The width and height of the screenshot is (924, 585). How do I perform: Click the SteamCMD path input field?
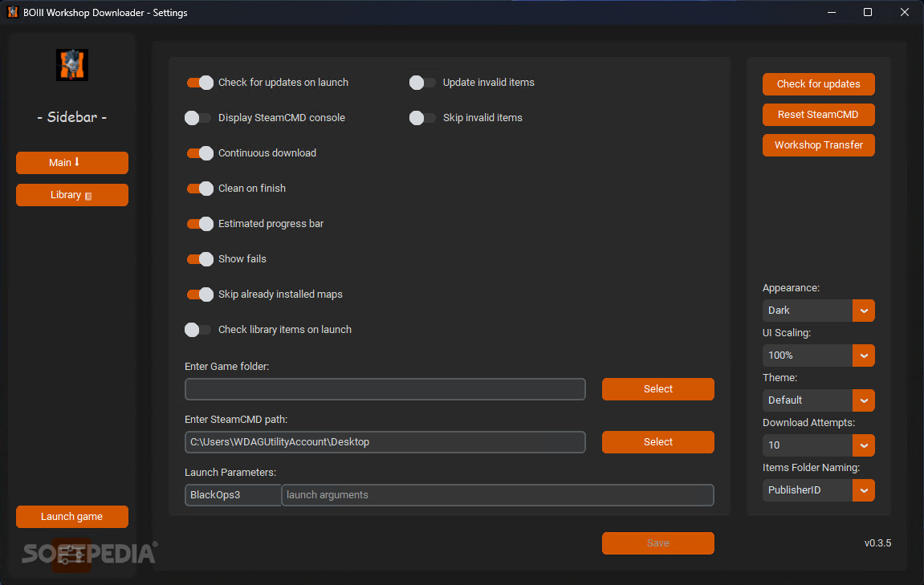click(385, 442)
